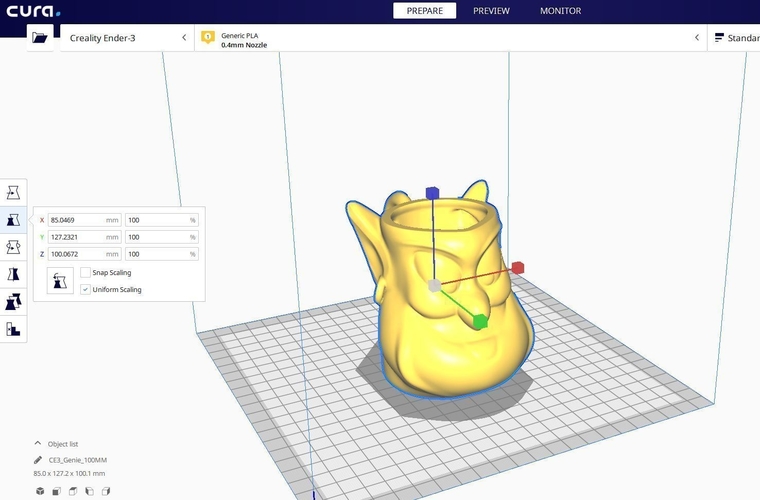Enable Snap Scaling checkbox
The width and height of the screenshot is (760, 500).
[85, 272]
